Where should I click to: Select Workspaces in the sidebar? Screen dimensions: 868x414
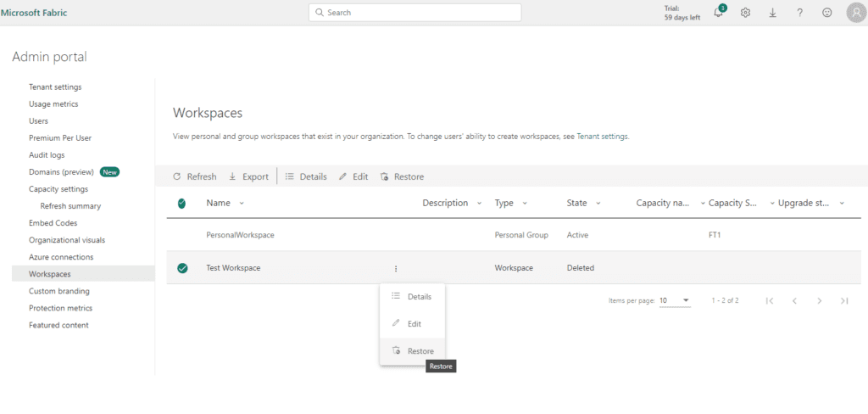click(84, 274)
